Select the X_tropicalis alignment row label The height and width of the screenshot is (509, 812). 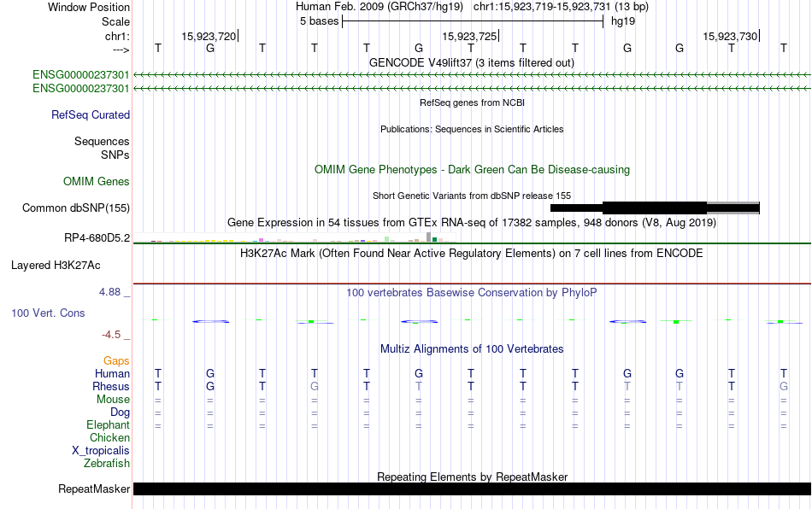pyautogui.click(x=101, y=451)
